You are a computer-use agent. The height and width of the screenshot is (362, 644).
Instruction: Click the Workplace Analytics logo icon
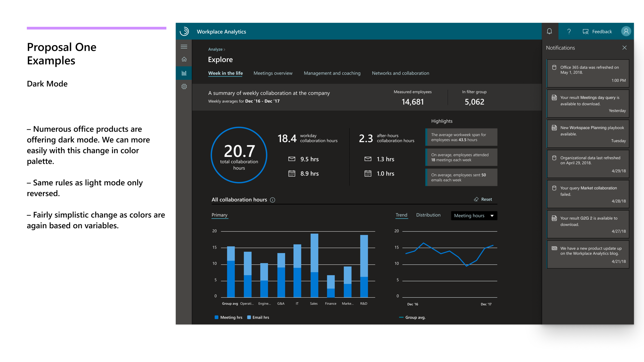click(x=184, y=31)
